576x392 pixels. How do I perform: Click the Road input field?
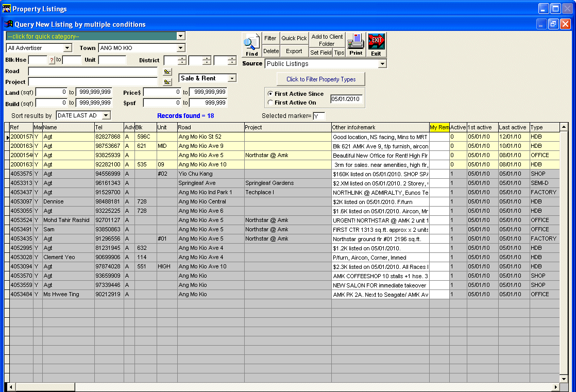(x=93, y=72)
